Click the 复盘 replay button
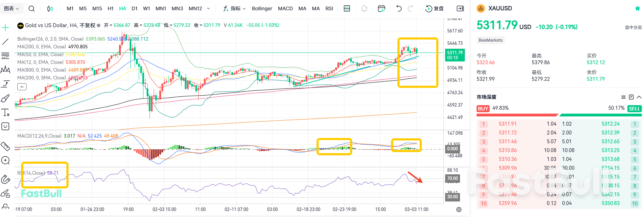This screenshot has height=217, width=644. coord(435,8)
